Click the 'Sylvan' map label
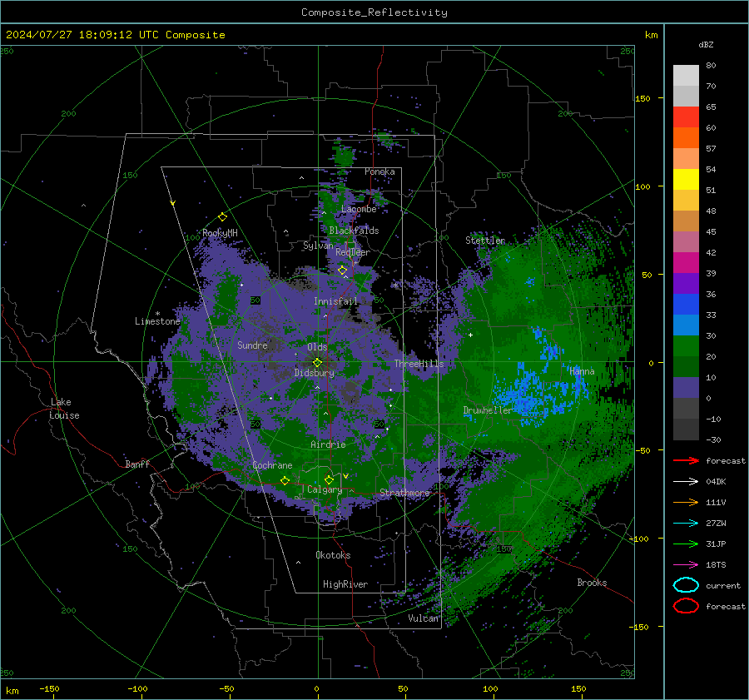This screenshot has width=749, height=700. point(318,246)
